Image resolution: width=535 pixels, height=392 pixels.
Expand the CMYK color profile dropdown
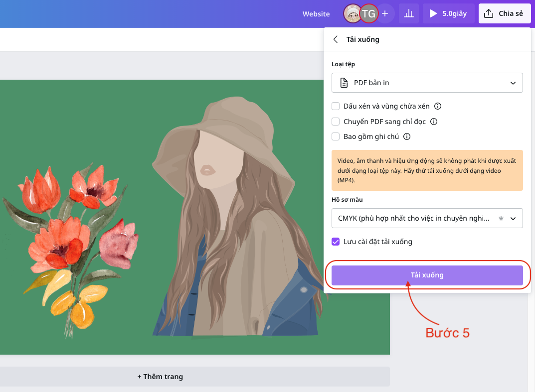(x=427, y=218)
